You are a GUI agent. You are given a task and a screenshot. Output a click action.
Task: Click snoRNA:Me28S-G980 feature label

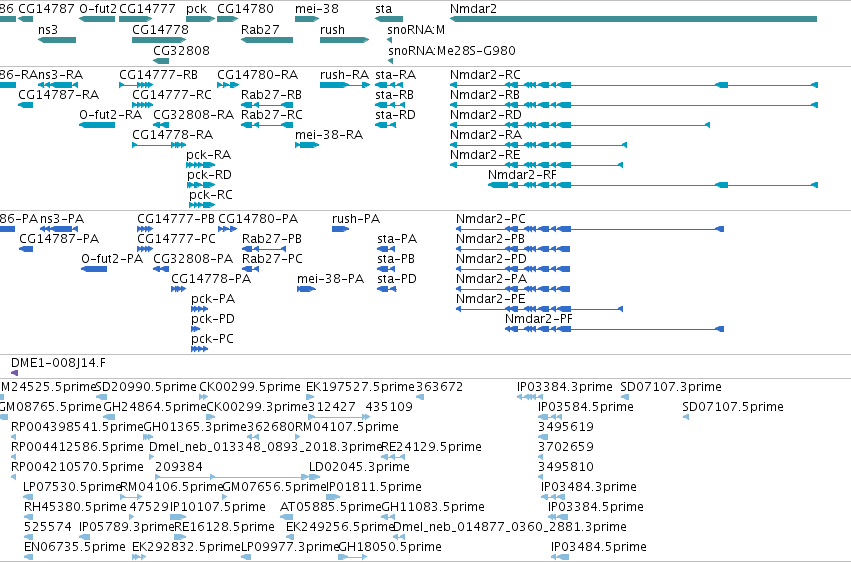point(452,50)
